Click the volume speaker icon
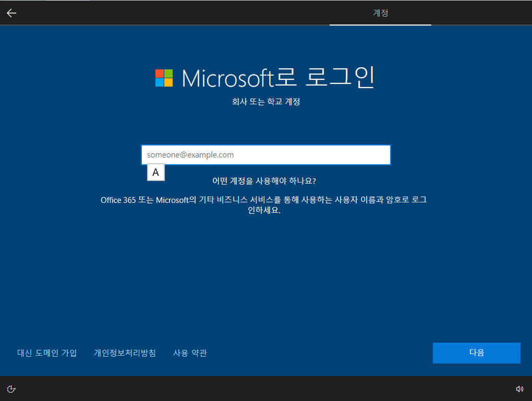Image resolution: width=532 pixels, height=401 pixels. [x=519, y=389]
